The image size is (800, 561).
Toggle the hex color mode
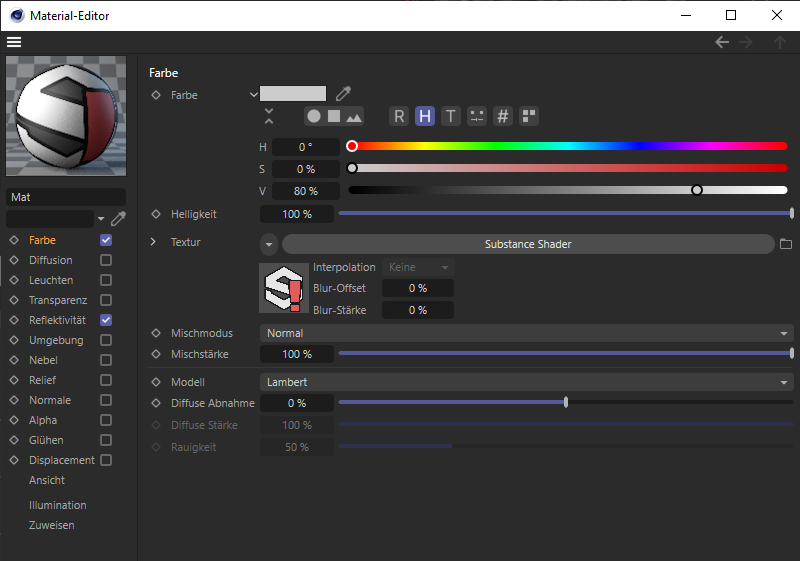click(x=503, y=116)
